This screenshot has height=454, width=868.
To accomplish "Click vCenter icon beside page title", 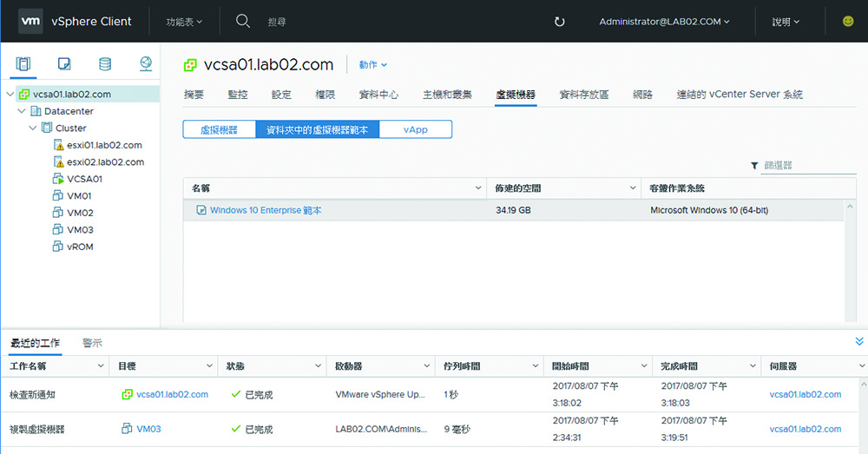I will click(x=190, y=65).
